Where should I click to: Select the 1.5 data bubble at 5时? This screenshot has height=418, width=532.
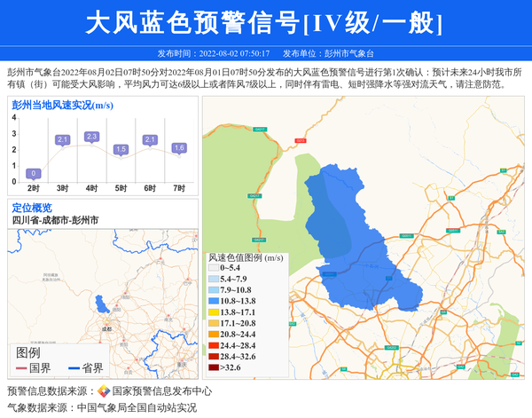(x=121, y=149)
